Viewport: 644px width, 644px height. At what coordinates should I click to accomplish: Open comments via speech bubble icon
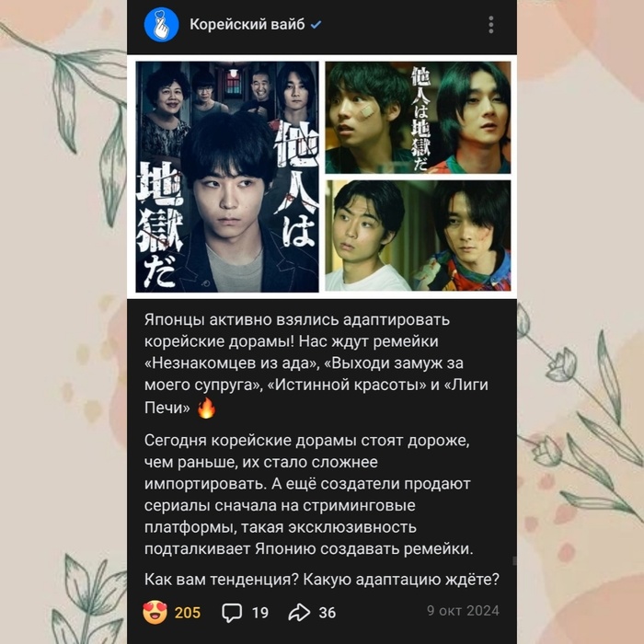pyautogui.click(x=232, y=613)
